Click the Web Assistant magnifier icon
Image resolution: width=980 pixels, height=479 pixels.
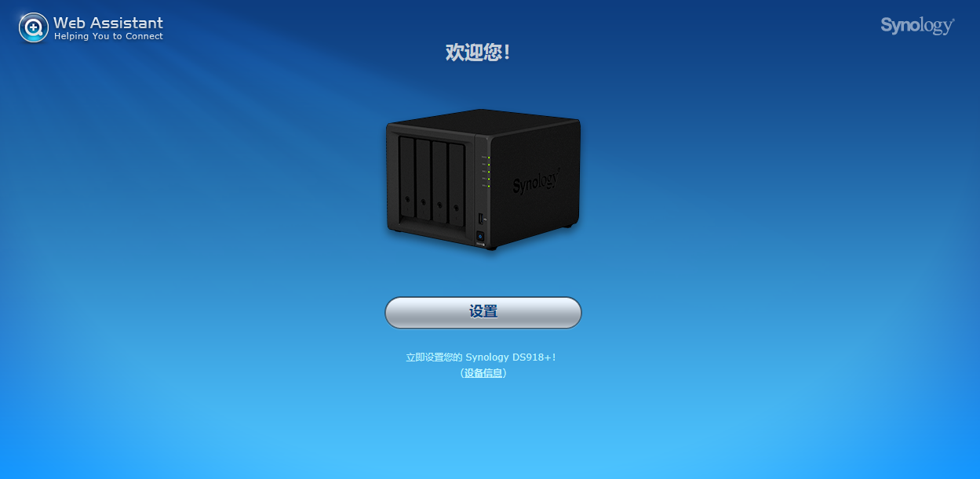click(34, 27)
